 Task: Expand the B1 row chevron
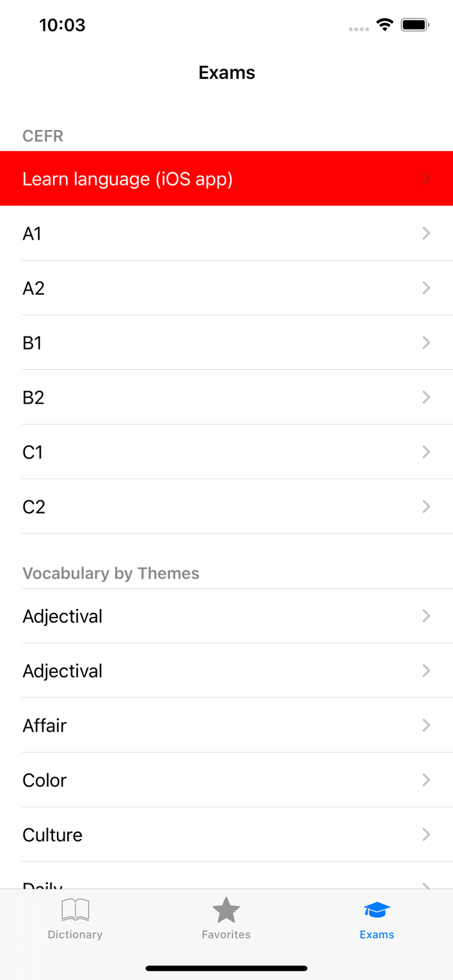(x=426, y=342)
